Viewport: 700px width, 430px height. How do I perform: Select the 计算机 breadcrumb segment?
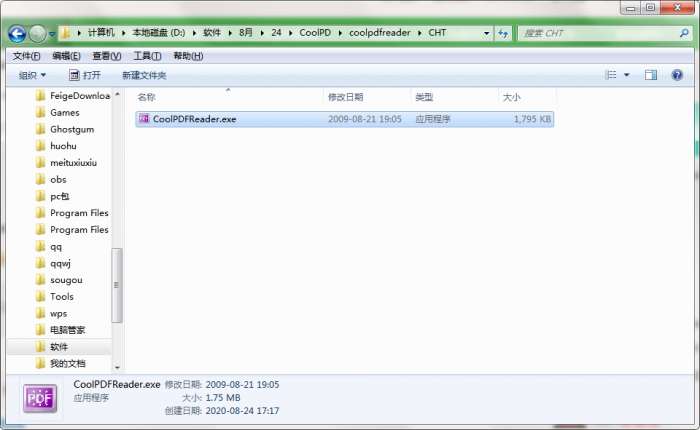(x=101, y=33)
